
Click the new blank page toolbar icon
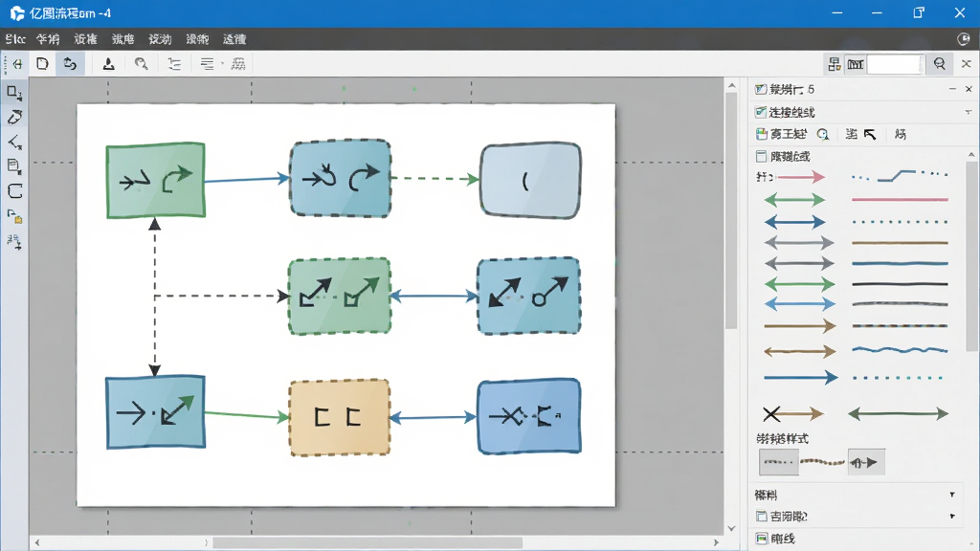pos(42,64)
